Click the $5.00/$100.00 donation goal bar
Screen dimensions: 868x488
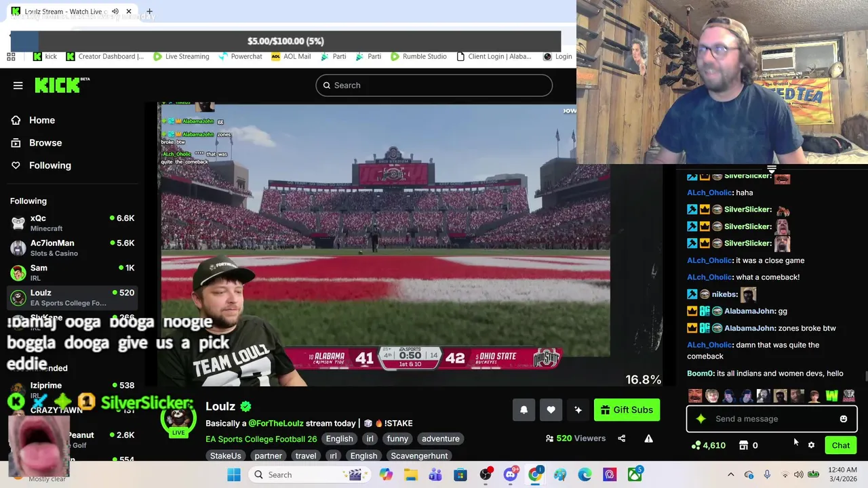pos(285,41)
